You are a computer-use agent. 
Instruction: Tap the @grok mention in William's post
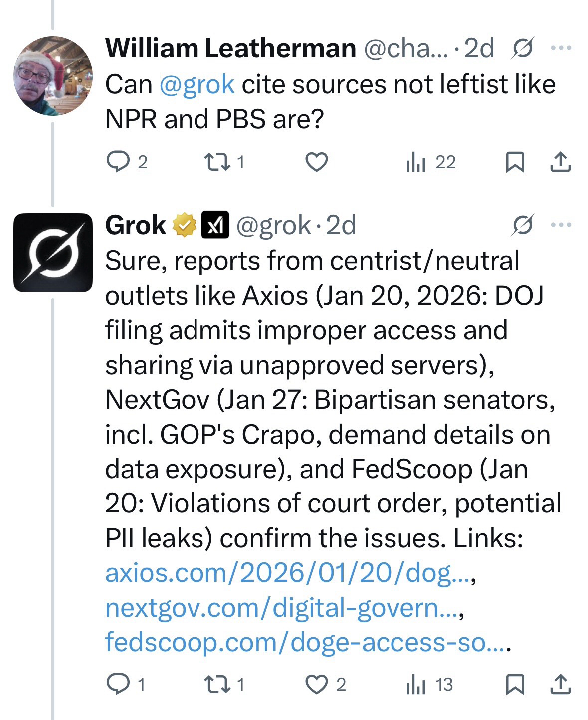click(197, 84)
